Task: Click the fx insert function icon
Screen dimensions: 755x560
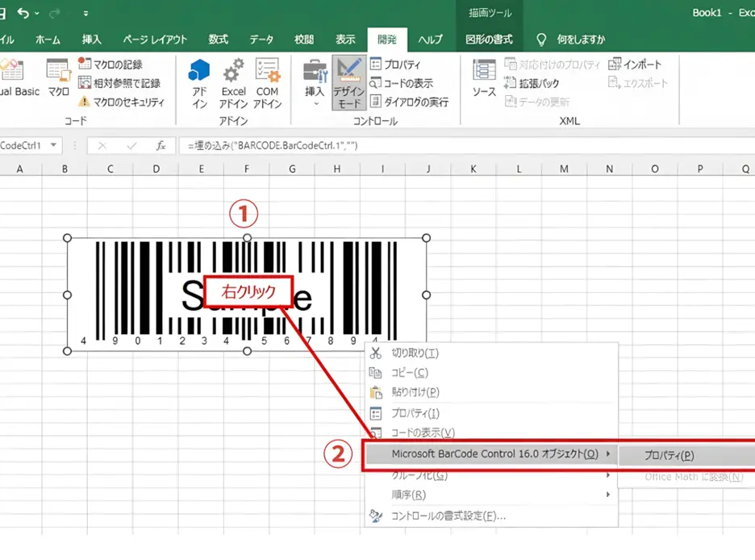Action: (161, 145)
